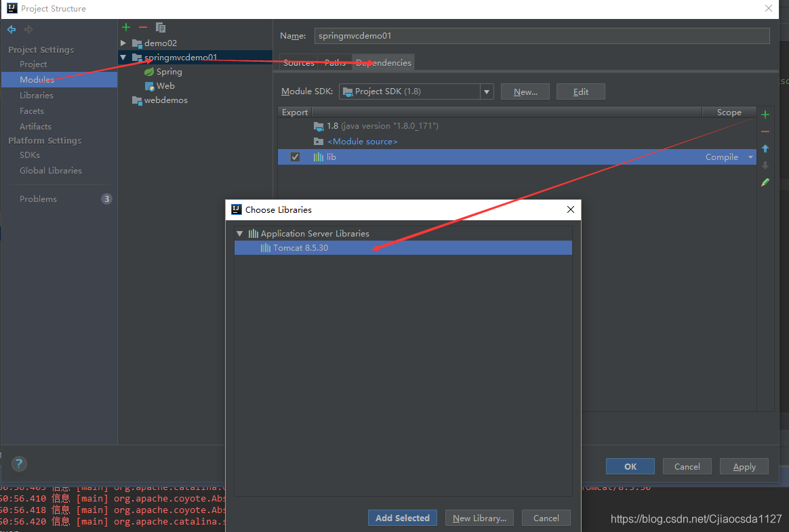
Task: Click the OK button in Project Structure
Action: (x=630, y=466)
